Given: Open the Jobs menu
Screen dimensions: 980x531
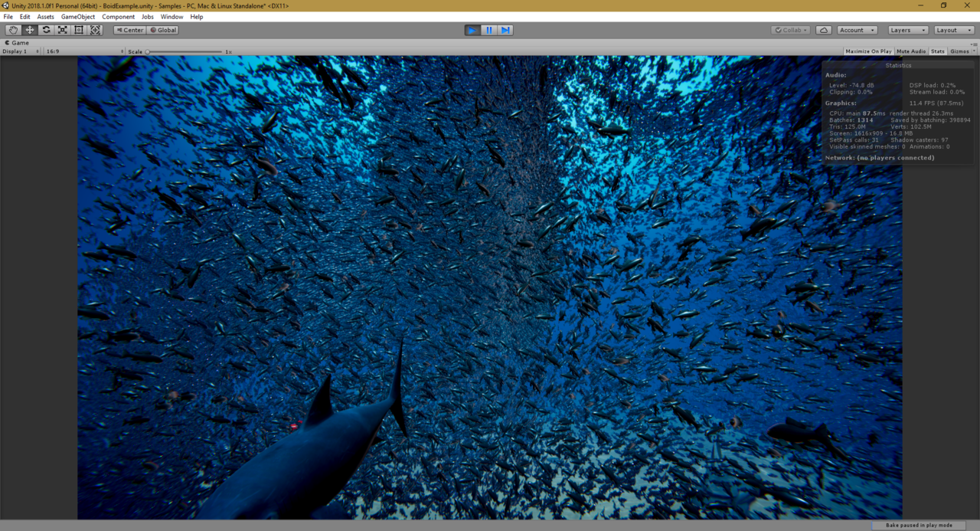Looking at the screenshot, I should pyautogui.click(x=147, y=17).
